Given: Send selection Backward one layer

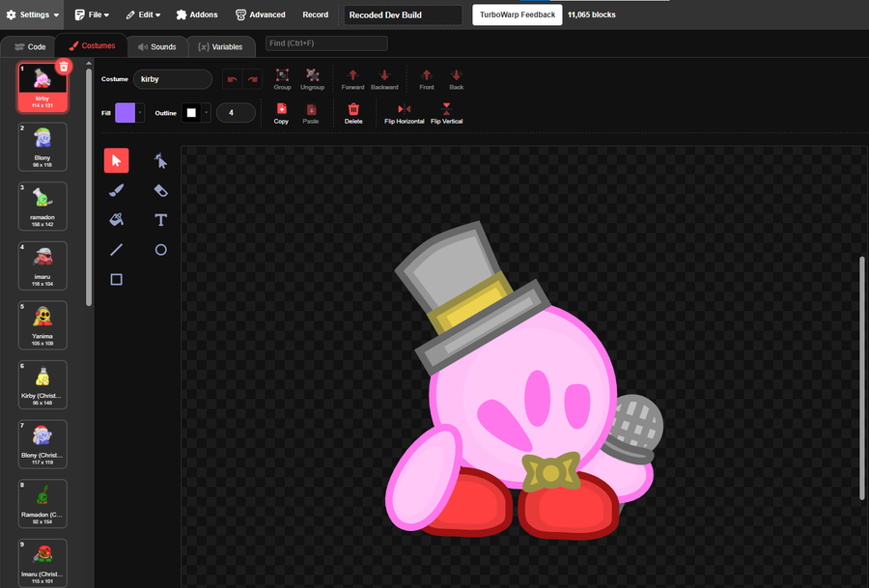Looking at the screenshot, I should pyautogui.click(x=384, y=79).
